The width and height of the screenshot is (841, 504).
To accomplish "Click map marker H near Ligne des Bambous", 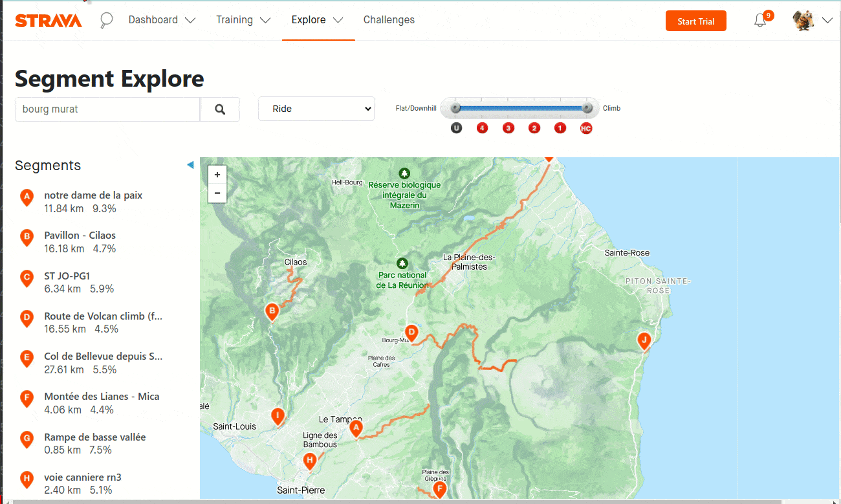I will pyautogui.click(x=310, y=461).
